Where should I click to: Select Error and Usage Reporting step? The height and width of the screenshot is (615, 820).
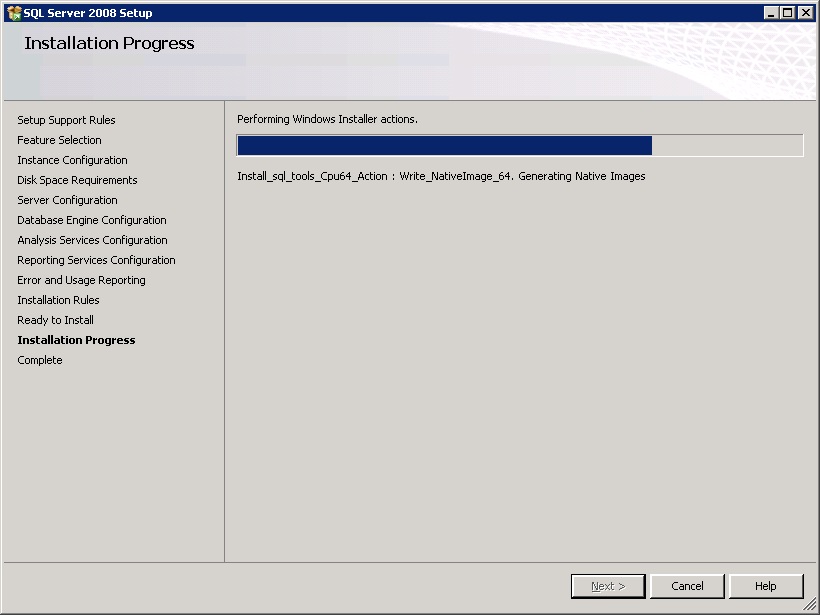pos(82,280)
